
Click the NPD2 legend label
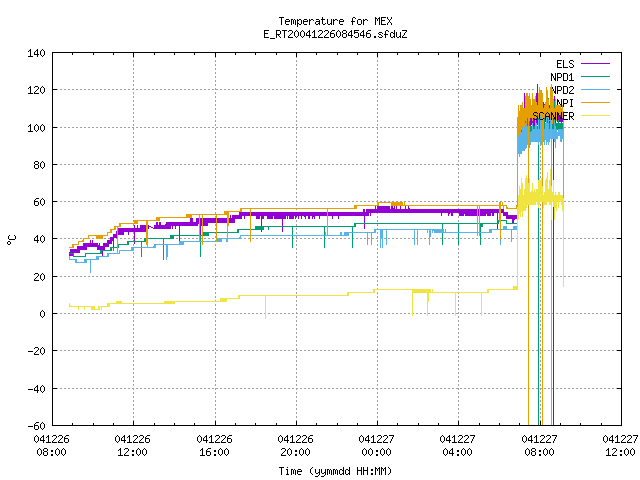point(562,90)
